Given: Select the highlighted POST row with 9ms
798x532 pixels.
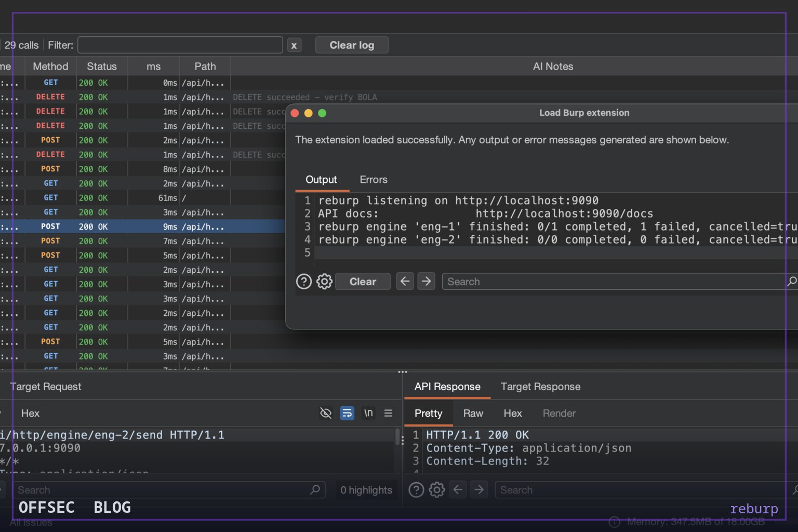Looking at the screenshot, I should coord(142,227).
